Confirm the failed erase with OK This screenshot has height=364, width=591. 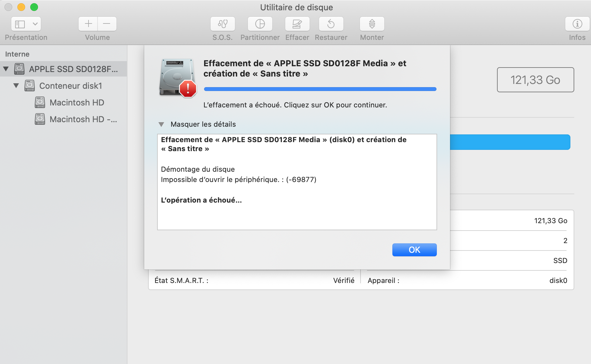[x=415, y=250]
